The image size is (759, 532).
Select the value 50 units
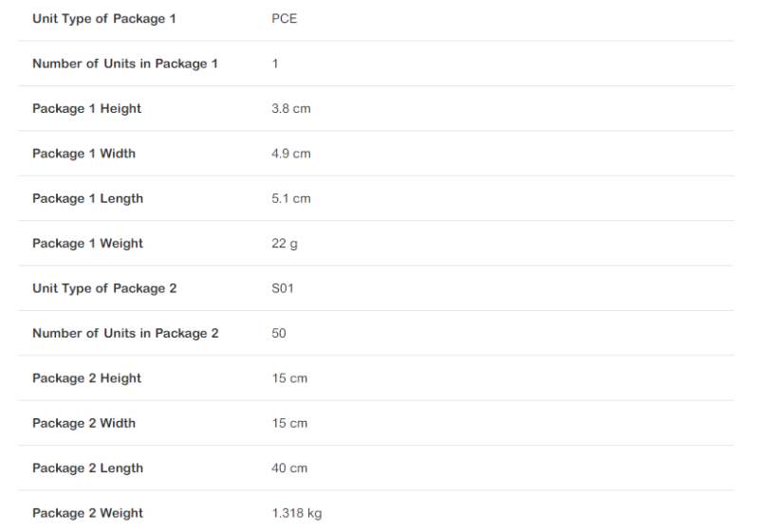point(278,334)
